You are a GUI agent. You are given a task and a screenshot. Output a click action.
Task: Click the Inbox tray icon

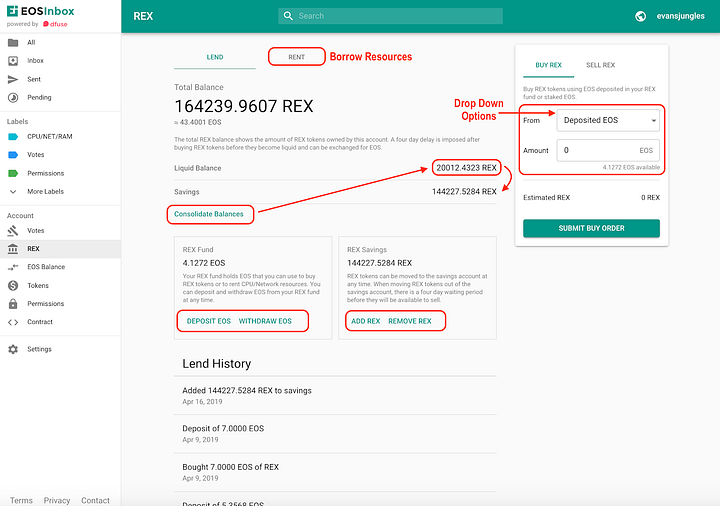13,61
